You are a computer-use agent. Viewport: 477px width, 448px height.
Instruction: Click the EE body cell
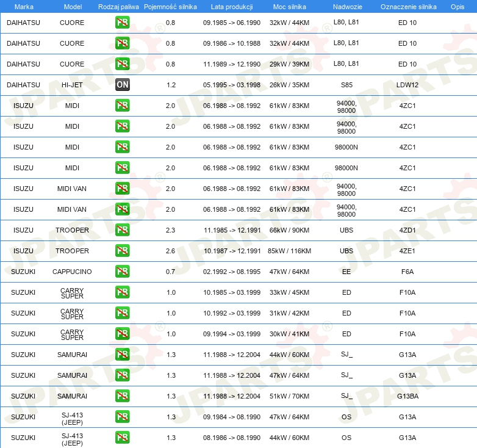346,272
